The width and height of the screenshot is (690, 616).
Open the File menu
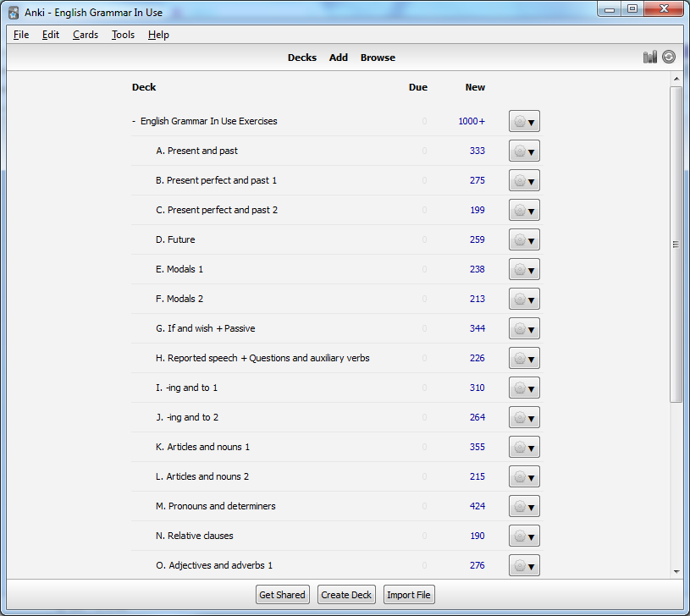pos(21,35)
